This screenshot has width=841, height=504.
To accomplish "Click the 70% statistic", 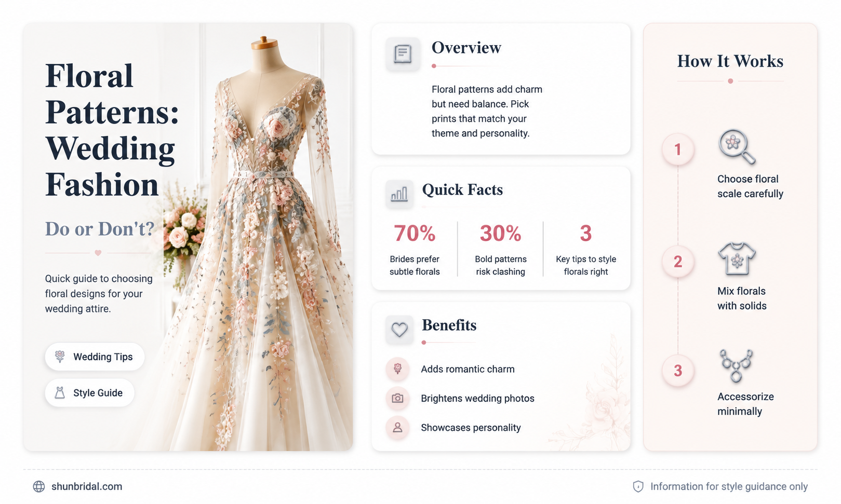I will coord(415,234).
